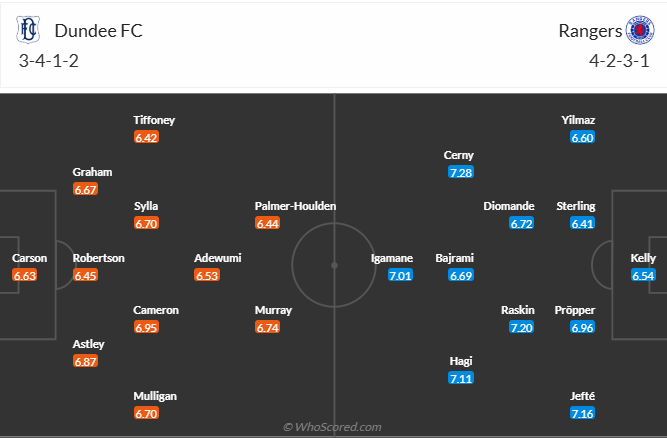
Task: Select Kelly's 6.54 rating badge
Action: pyautogui.click(x=643, y=275)
